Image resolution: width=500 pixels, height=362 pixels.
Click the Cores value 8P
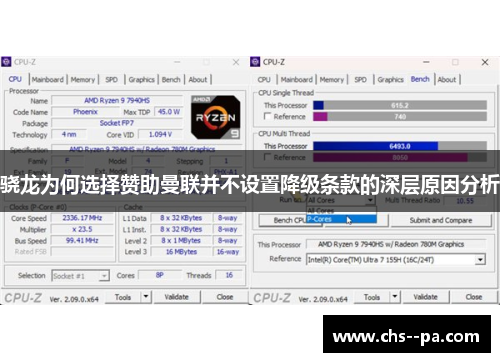click(x=160, y=275)
